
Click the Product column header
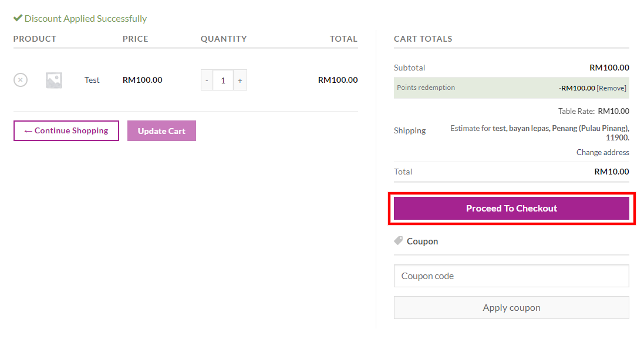35,39
